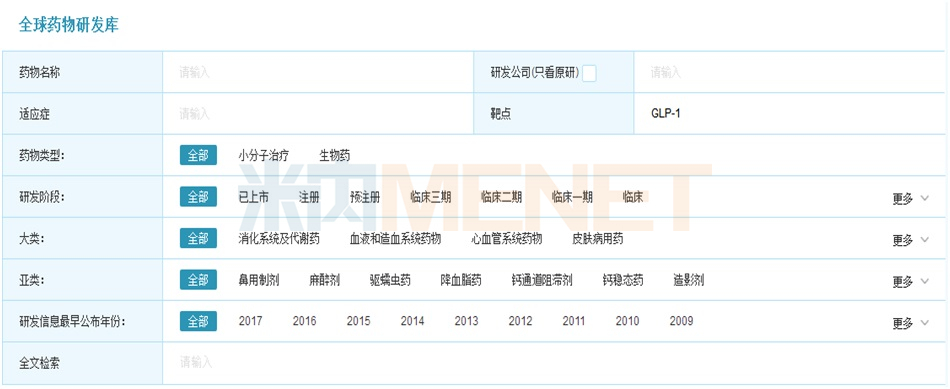950x389 pixels.
Task: Select 全部 in 研发阶段 row
Action: 198,196
